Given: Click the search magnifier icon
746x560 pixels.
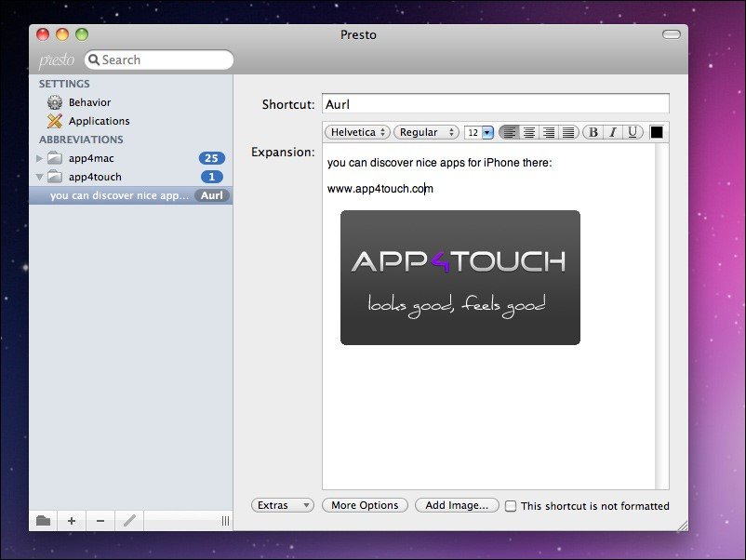Looking at the screenshot, I should 94,60.
